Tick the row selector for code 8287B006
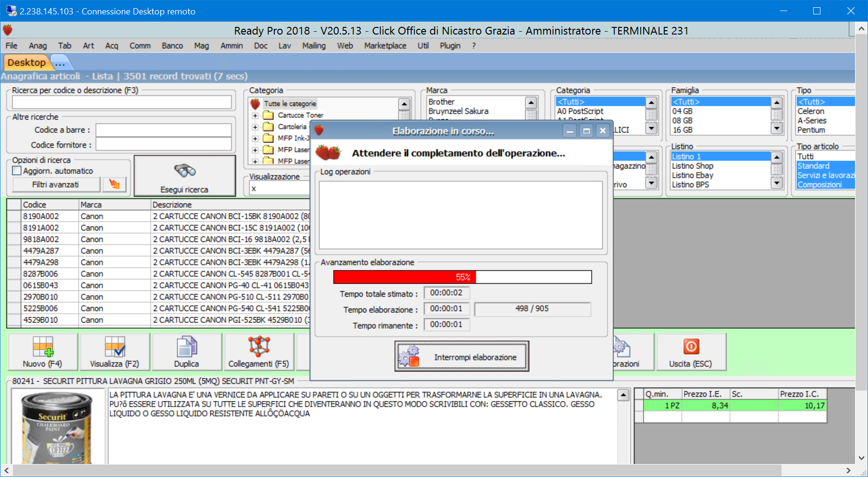This screenshot has width=868, height=477. tap(14, 274)
